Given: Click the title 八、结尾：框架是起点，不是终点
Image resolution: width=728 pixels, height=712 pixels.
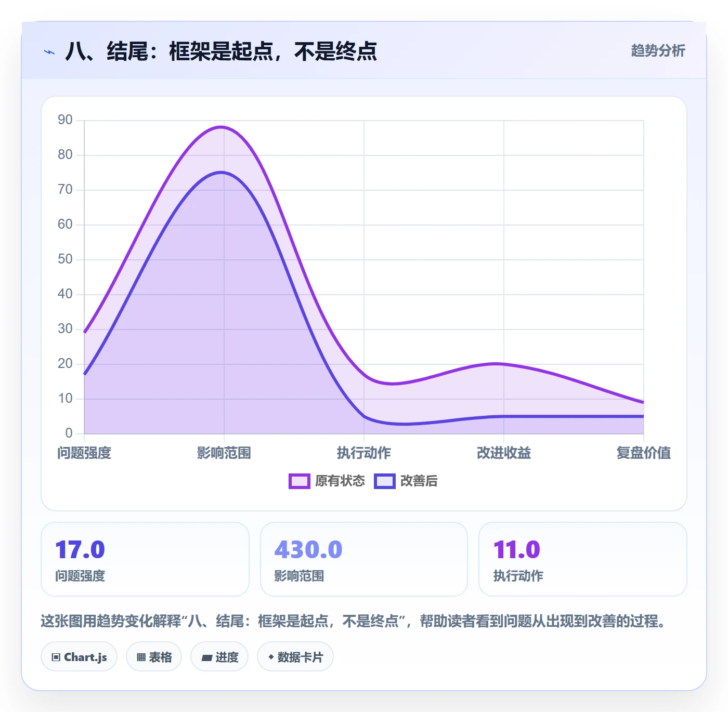Looking at the screenshot, I should pyautogui.click(x=221, y=51).
